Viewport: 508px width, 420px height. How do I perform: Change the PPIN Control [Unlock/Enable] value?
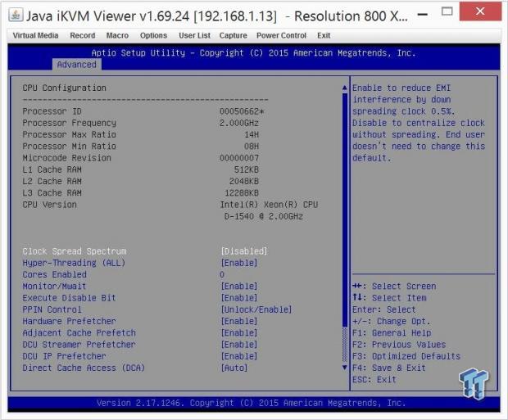[x=256, y=309]
